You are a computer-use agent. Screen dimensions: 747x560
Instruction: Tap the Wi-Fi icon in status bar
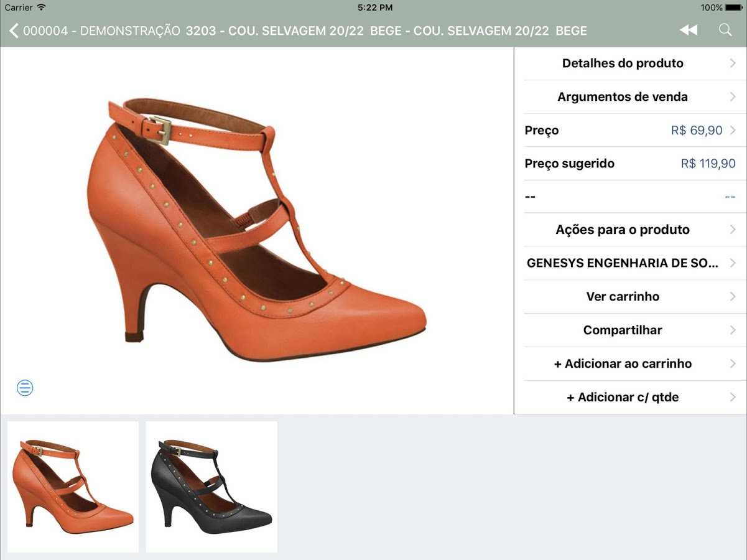pyautogui.click(x=42, y=7)
